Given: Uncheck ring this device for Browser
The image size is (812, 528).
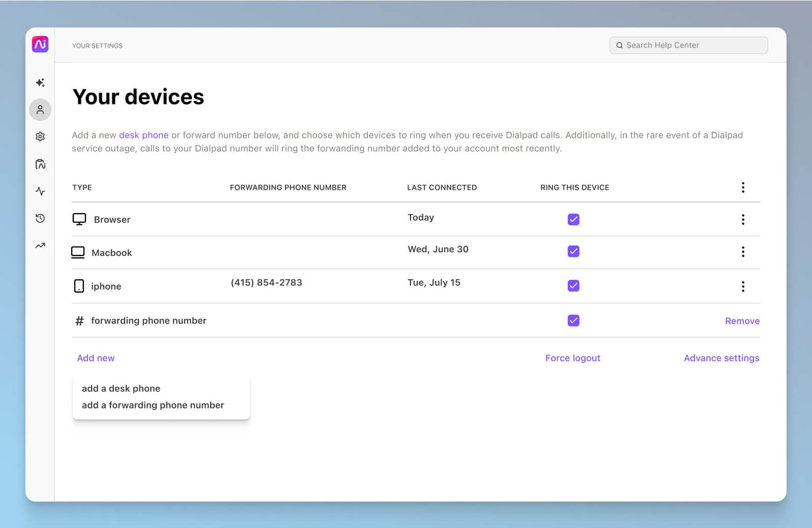Looking at the screenshot, I should (573, 219).
